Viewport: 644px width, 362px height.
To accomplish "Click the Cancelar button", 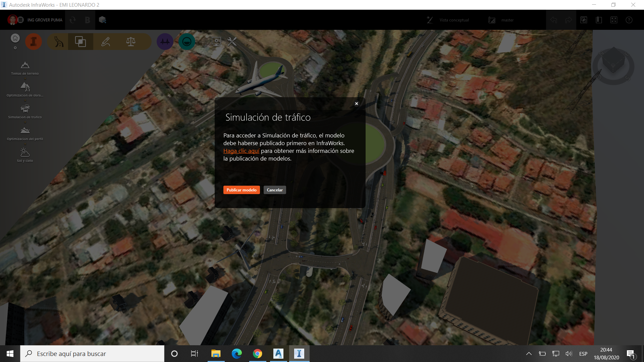I will click(x=274, y=190).
